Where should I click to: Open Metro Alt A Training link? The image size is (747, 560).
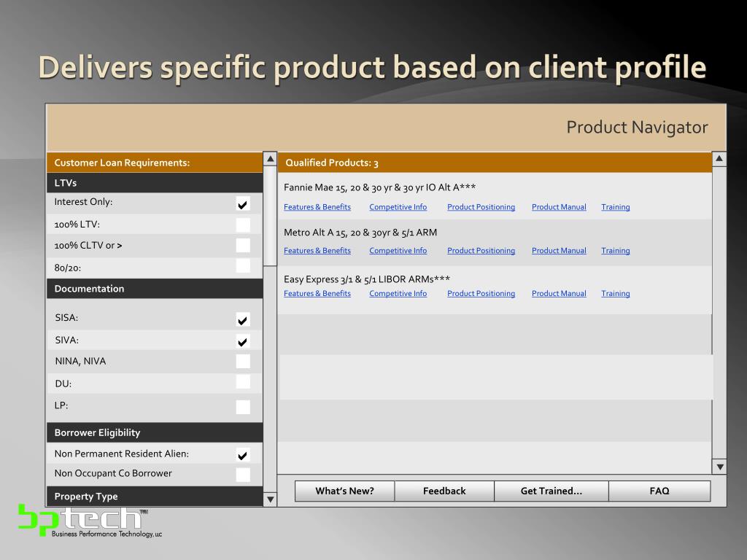click(616, 251)
